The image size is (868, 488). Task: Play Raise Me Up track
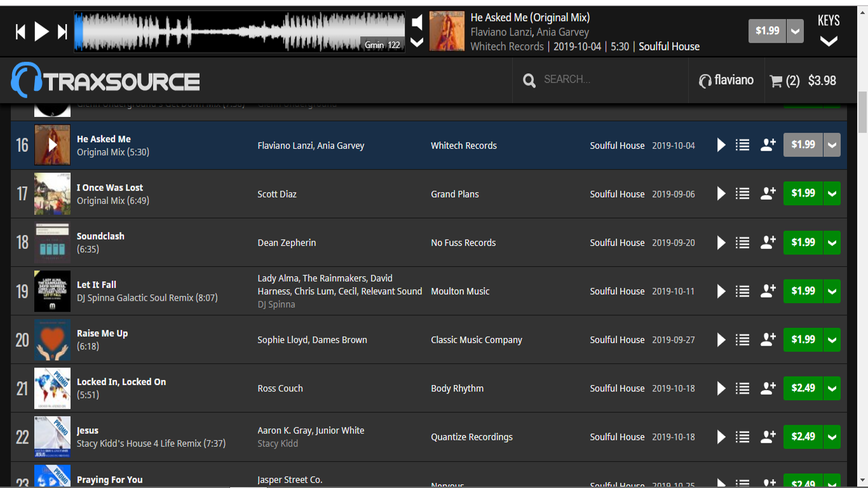[x=721, y=339]
